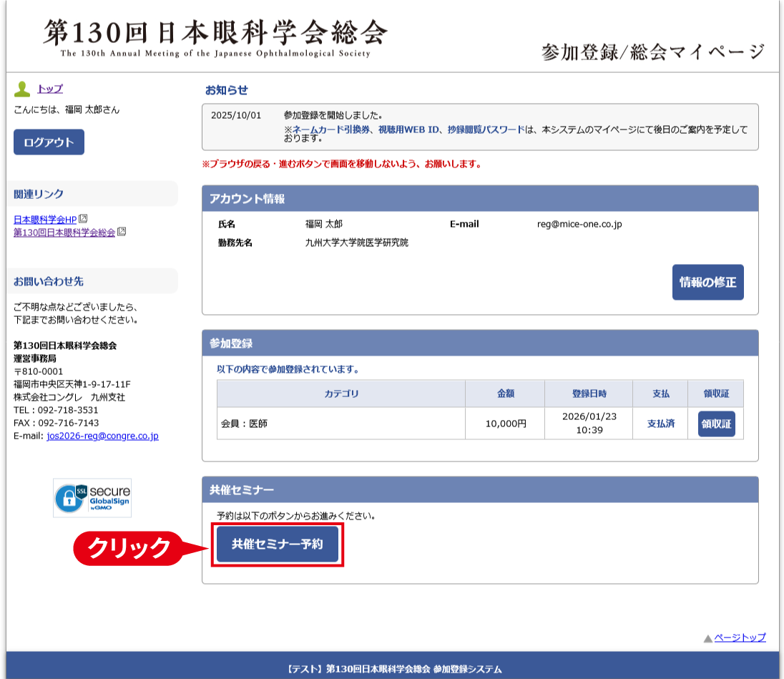Viewport: 784px width, 679px height.
Task: Click the 共催セミナー予約 button
Action: [278, 544]
